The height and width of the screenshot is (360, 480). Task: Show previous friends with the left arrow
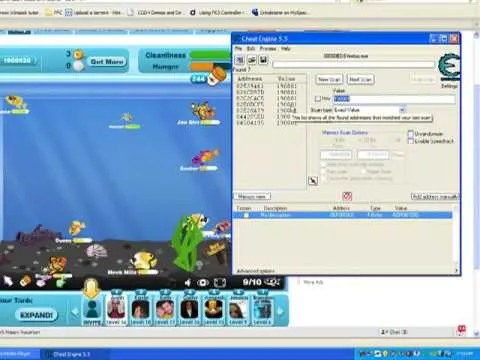tap(75, 312)
